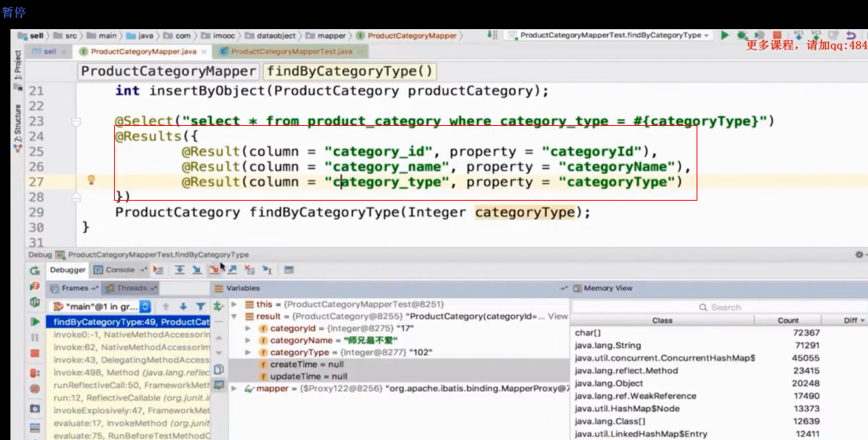Copy value icon beside the Variables panel

[219, 369]
